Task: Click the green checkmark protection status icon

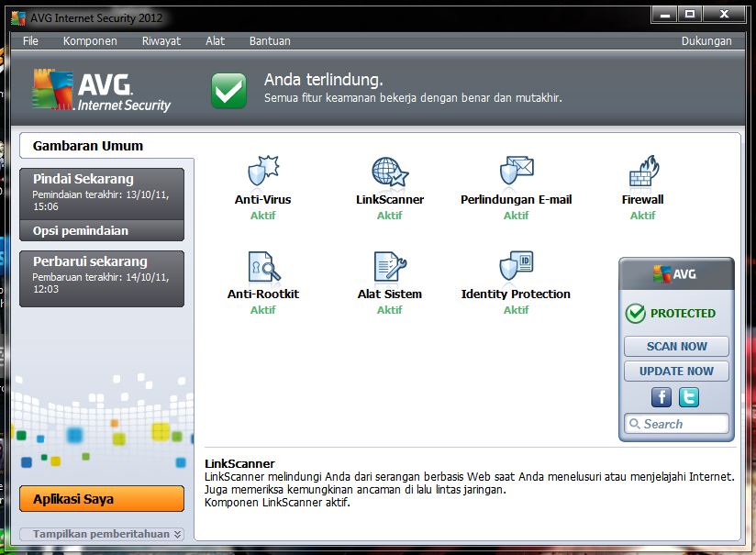Action: (x=228, y=90)
